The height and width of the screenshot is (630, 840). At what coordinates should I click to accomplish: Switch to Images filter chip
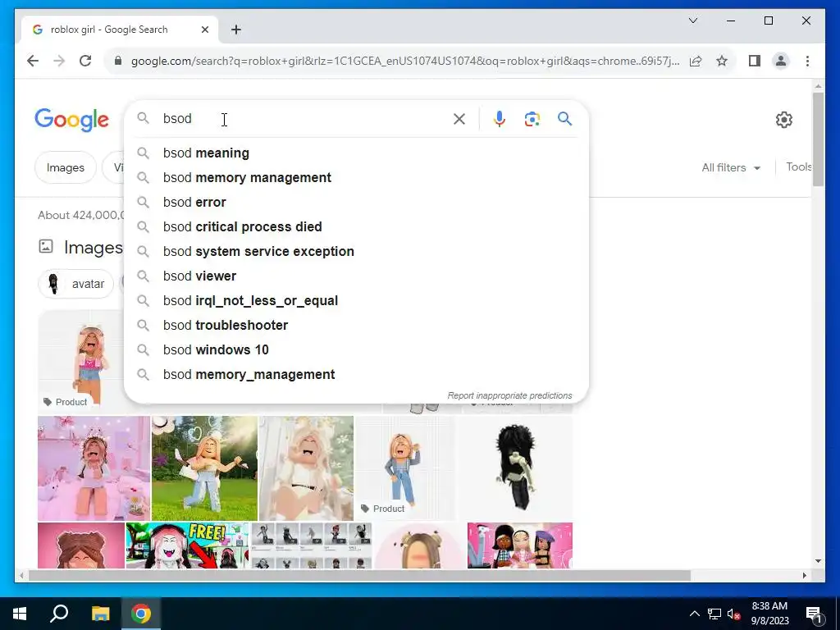pyautogui.click(x=66, y=167)
